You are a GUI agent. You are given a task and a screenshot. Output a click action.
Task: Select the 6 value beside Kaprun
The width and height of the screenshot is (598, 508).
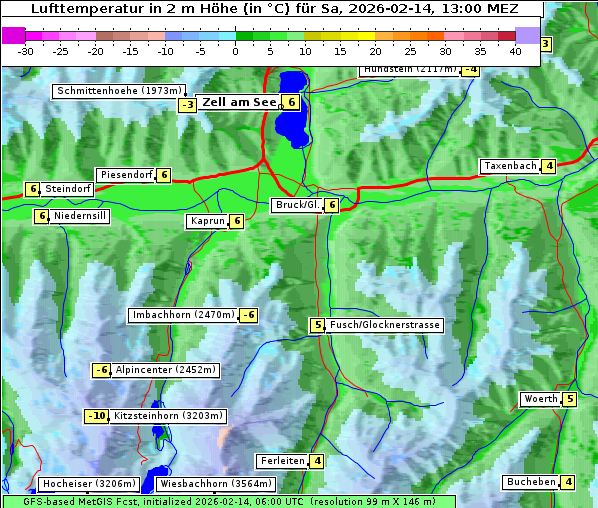pos(237,221)
